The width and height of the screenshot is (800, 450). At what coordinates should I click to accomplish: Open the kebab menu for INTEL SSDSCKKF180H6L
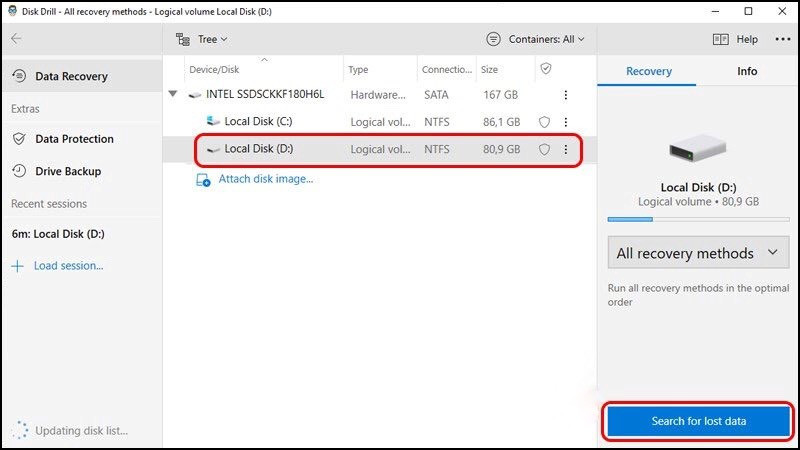tap(566, 95)
